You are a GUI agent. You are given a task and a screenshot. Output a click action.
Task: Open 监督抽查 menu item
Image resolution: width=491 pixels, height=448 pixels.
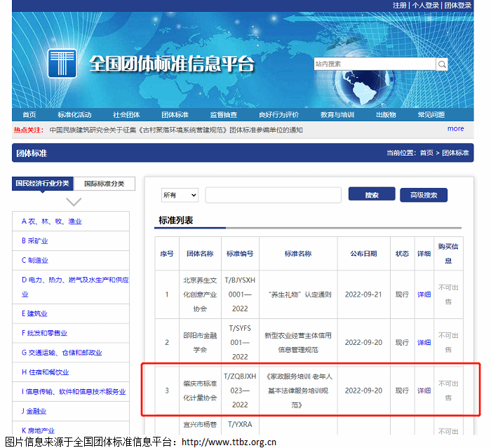(224, 114)
